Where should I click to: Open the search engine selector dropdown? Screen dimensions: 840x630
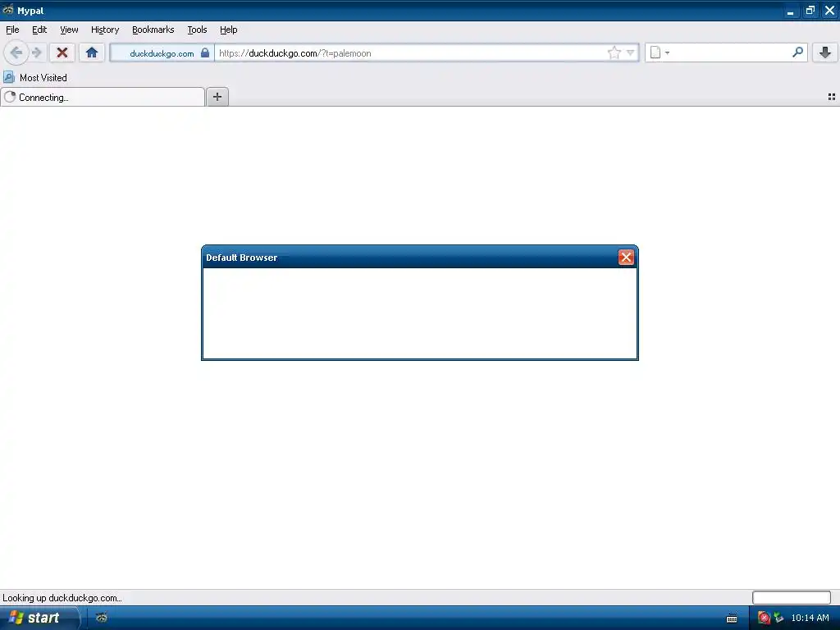click(660, 52)
